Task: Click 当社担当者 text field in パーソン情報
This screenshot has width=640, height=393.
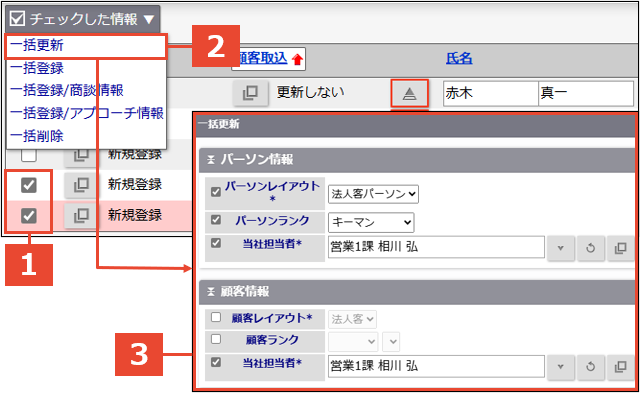Action: point(436,247)
